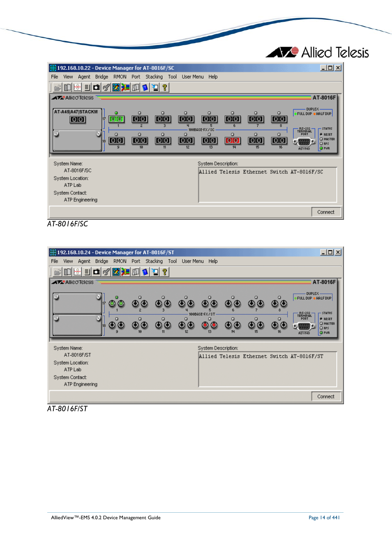The width and height of the screenshot is (392, 555).
Task: Click the 'AT-8016F/SC' system name value
Action: pyautogui.click(x=78, y=170)
